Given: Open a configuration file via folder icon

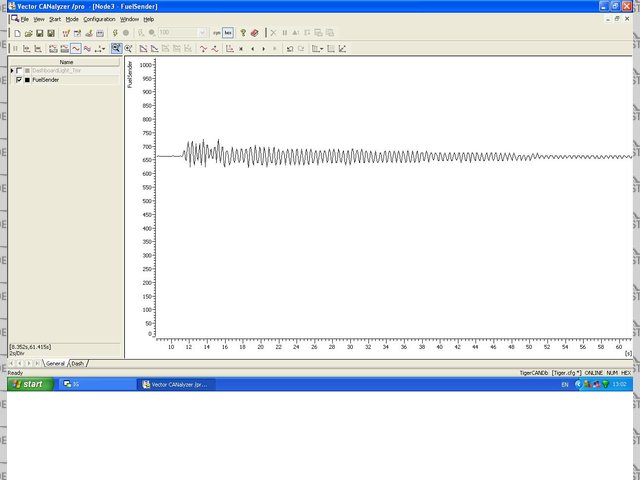Looking at the screenshot, I should click(27, 33).
